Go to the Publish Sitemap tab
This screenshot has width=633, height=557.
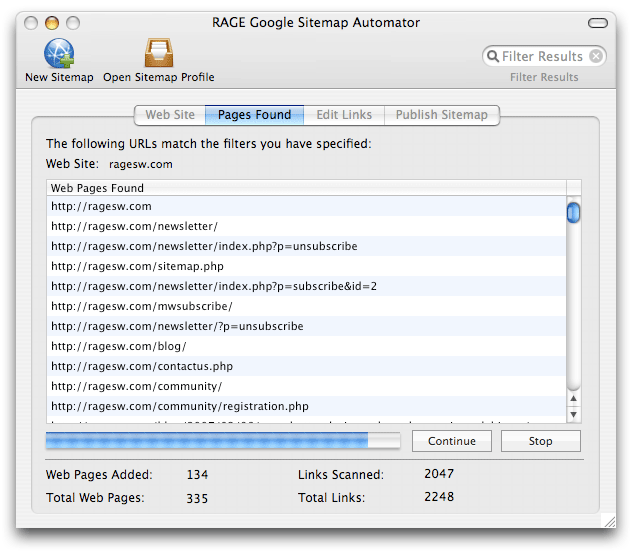point(442,115)
